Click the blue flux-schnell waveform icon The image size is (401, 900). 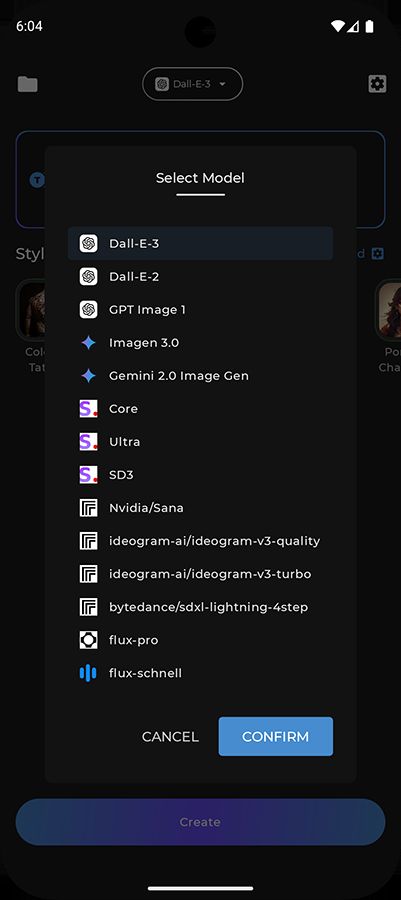click(88, 673)
